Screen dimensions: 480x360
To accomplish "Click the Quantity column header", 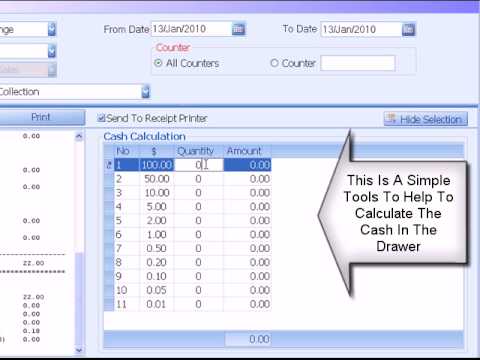I will click(x=195, y=151).
